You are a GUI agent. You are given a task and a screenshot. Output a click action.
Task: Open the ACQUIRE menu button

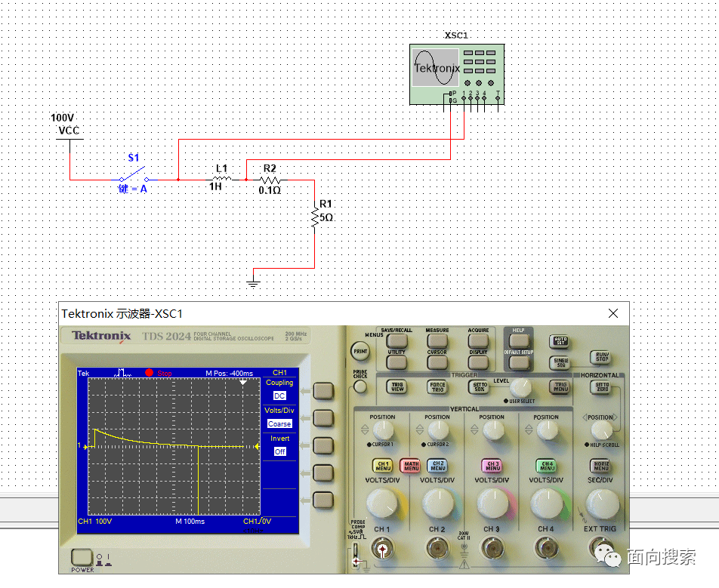coord(478,340)
